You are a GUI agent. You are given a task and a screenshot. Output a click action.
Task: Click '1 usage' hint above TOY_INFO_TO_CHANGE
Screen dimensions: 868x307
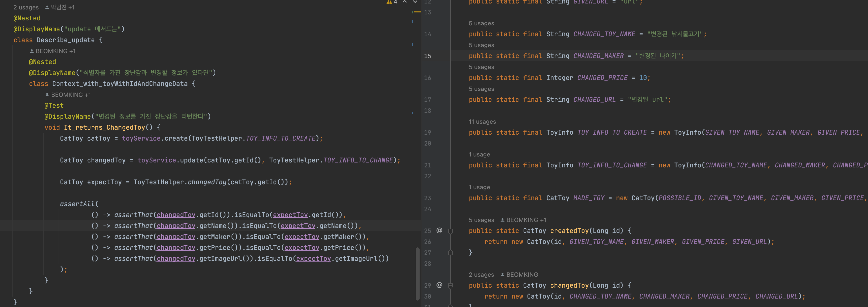tap(479, 154)
